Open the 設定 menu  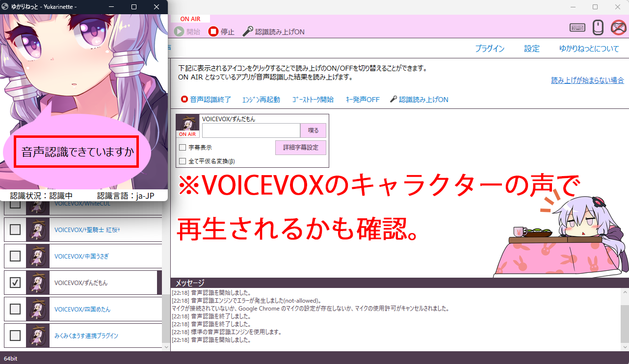click(x=532, y=49)
